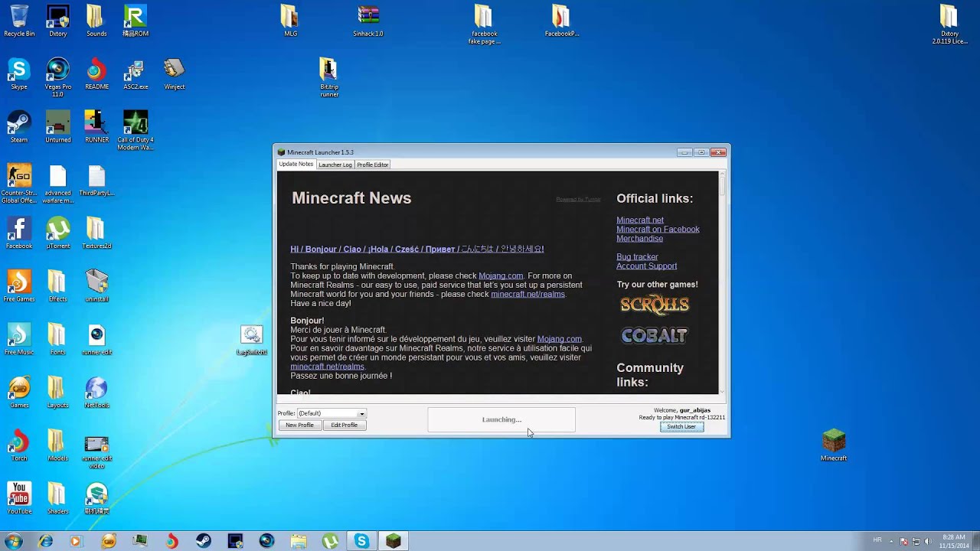Select the Unturned desktop icon
Viewport: 980px width, 551px height.
coord(57,127)
